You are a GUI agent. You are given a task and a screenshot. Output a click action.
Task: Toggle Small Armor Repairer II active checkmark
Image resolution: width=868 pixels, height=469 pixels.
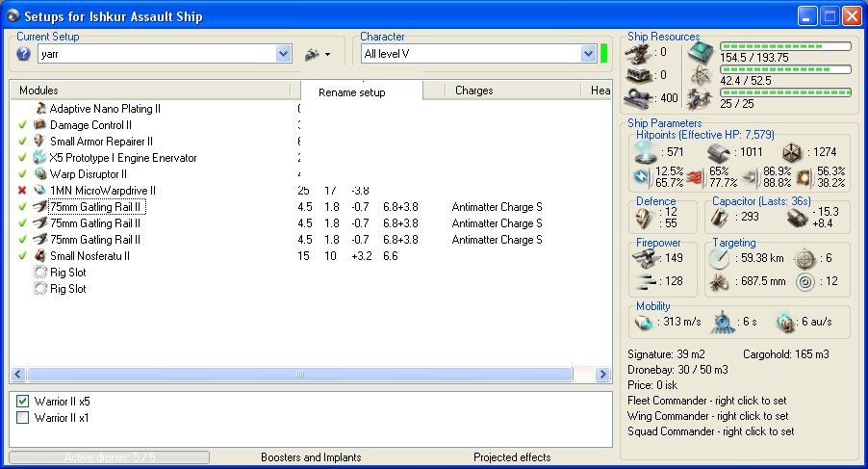pos(22,142)
